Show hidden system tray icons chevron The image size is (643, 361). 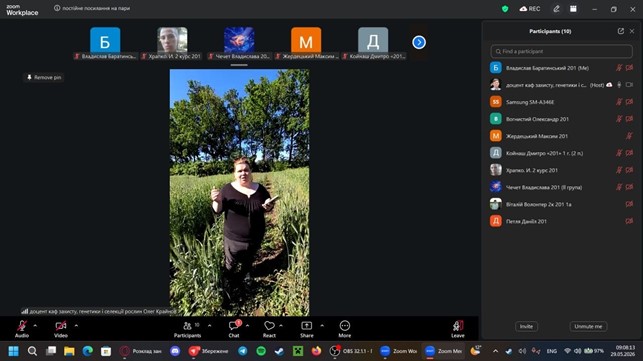[495, 351]
